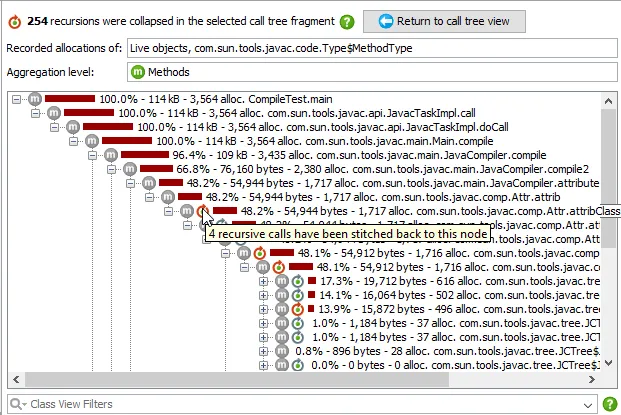Select the JavacTaskImpl.doCall row text
Image resolution: width=621 pixels, height=415 pixels.
(323, 127)
